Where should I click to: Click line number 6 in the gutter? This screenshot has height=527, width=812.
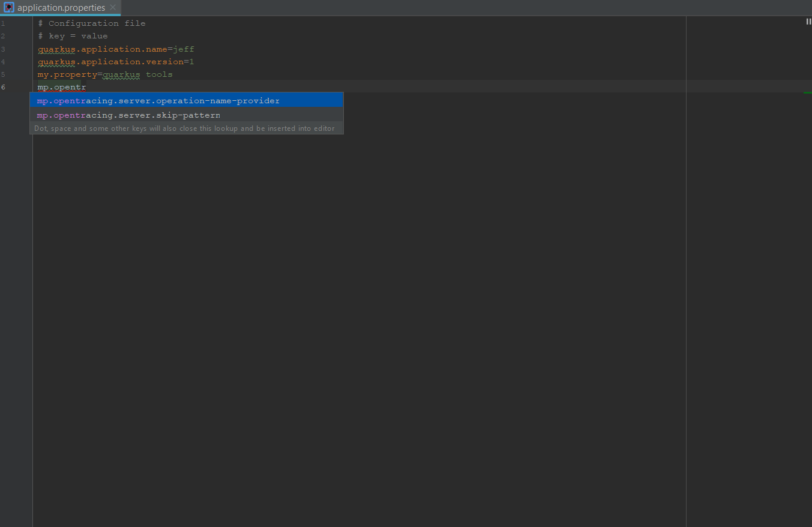[4, 87]
